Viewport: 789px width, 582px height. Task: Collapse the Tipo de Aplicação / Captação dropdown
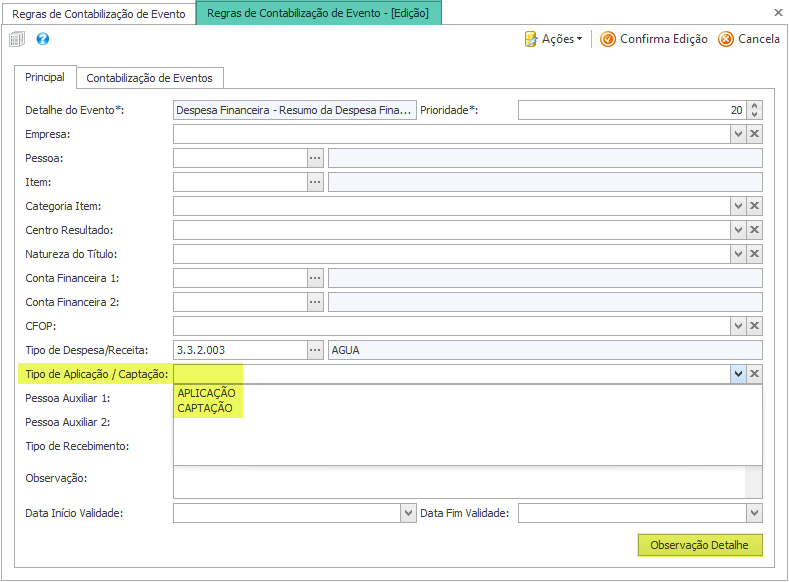point(738,374)
